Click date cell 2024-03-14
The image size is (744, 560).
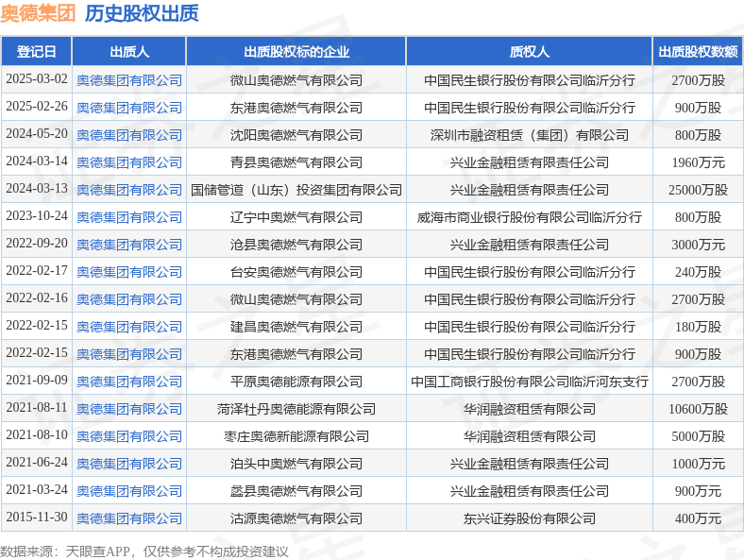37,161
